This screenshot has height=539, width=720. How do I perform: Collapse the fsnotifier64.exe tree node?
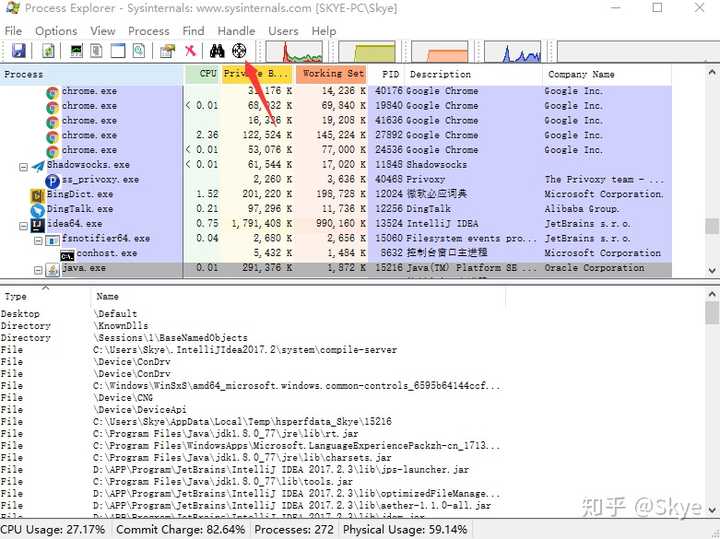click(x=39, y=241)
